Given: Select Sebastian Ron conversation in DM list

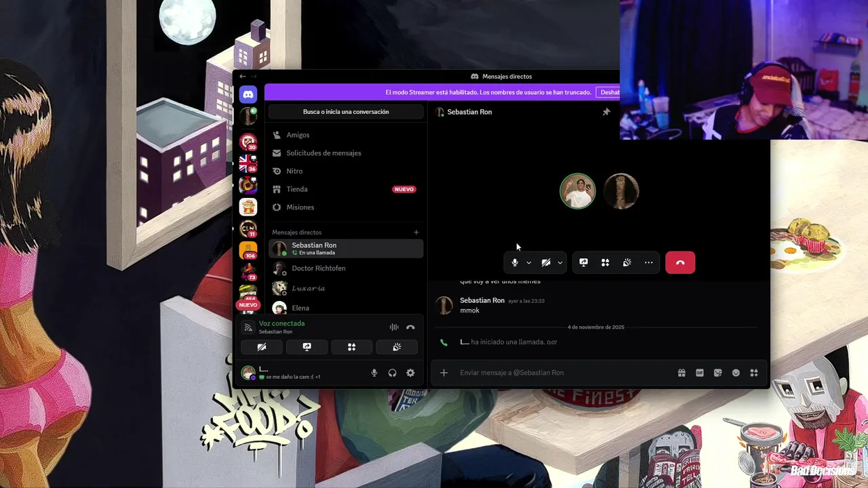Looking at the screenshot, I should coord(346,249).
